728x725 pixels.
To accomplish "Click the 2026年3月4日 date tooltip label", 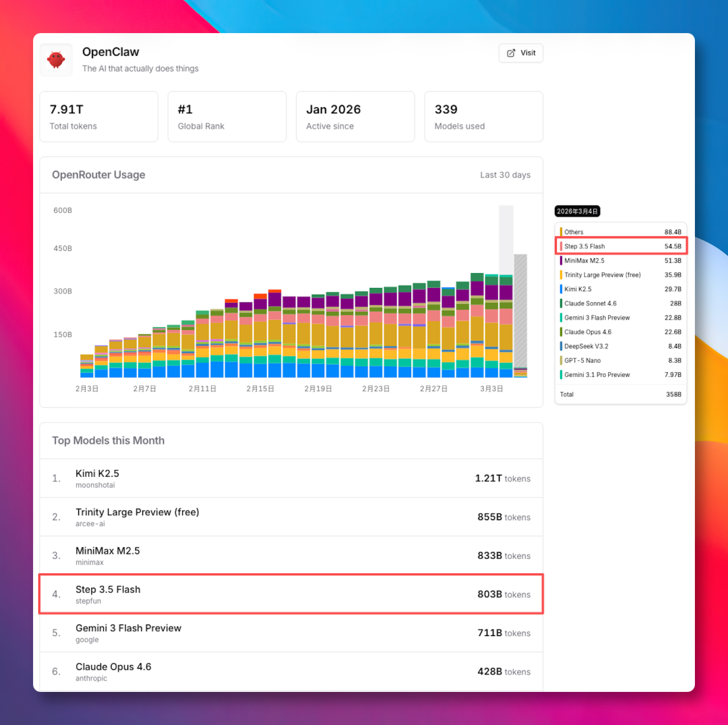I will [x=577, y=211].
